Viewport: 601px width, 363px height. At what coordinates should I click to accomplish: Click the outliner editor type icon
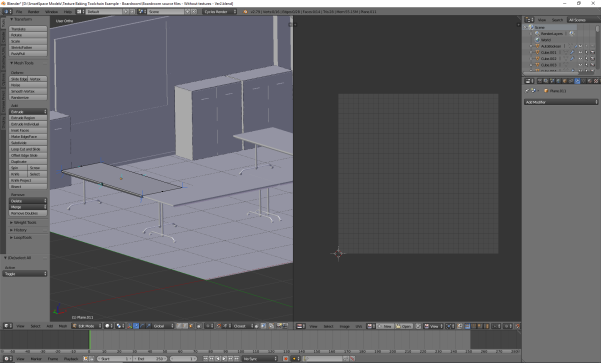click(530, 20)
